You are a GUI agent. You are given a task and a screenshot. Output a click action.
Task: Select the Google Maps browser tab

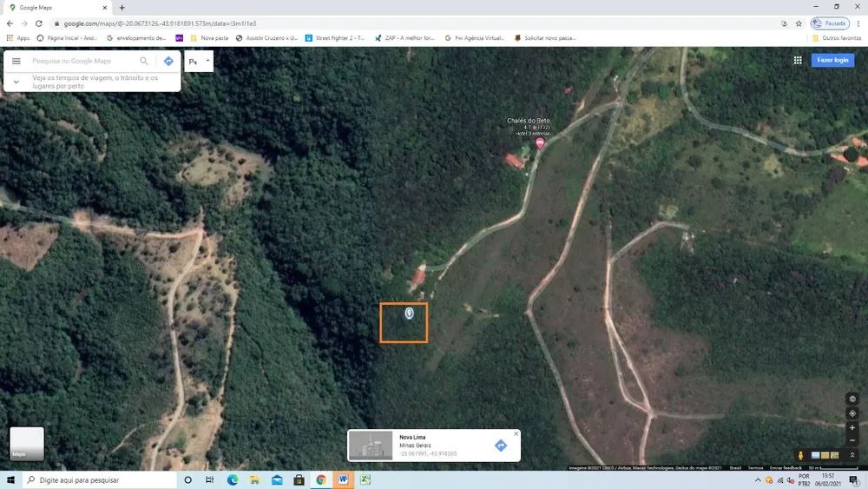[56, 8]
